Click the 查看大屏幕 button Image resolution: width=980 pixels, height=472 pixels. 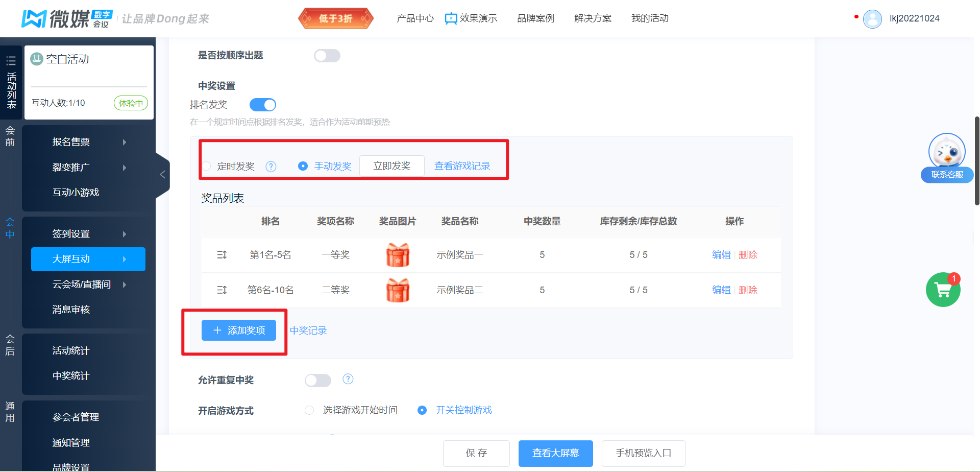[556, 454]
